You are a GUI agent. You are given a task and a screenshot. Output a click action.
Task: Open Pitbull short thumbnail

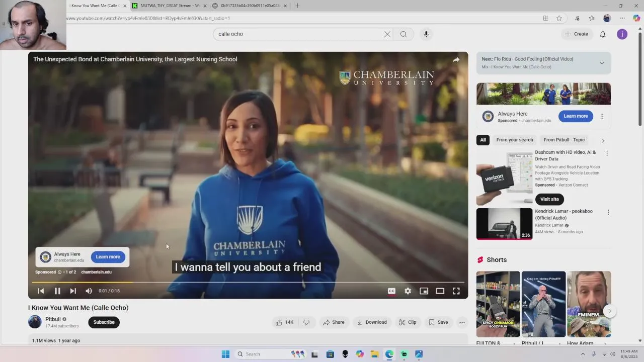[x=543, y=304]
